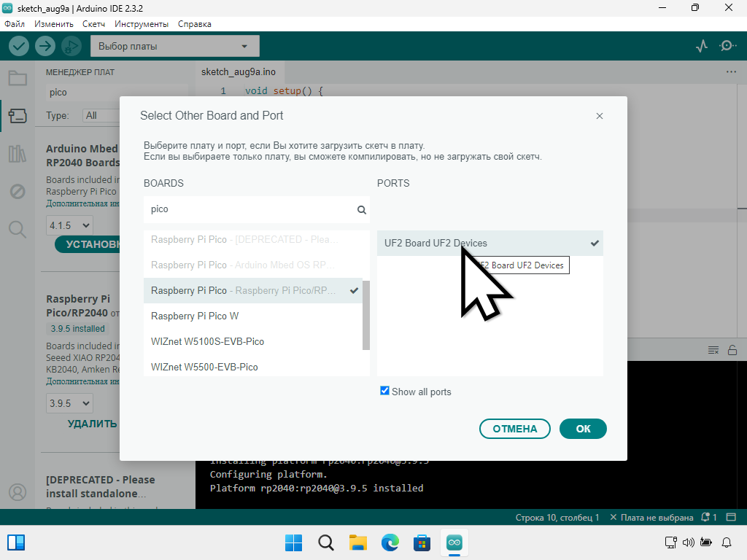Click the boards list scrollbar thumb
The height and width of the screenshot is (560, 747).
pyautogui.click(x=366, y=315)
